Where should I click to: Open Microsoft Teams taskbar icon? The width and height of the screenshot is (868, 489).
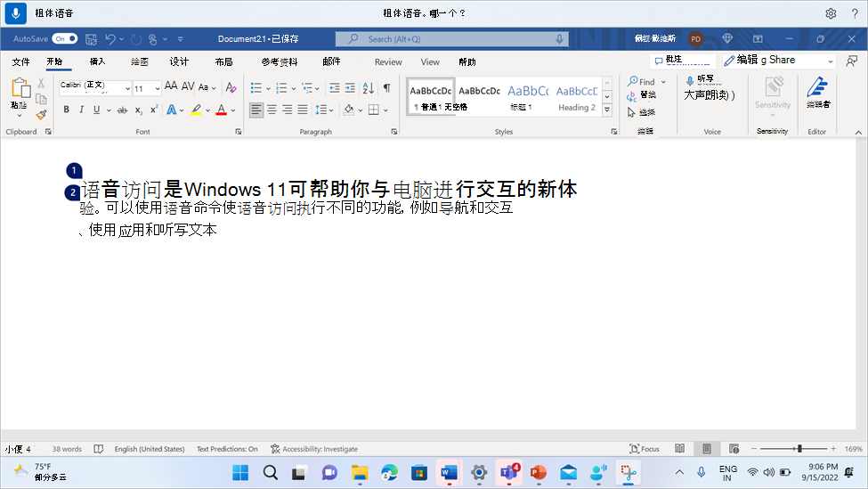pyautogui.click(x=508, y=473)
